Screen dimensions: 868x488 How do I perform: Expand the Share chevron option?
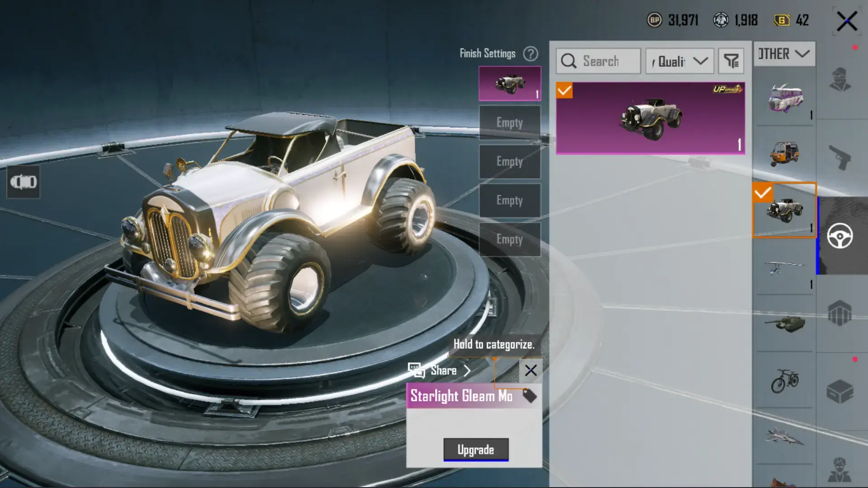pos(467,371)
